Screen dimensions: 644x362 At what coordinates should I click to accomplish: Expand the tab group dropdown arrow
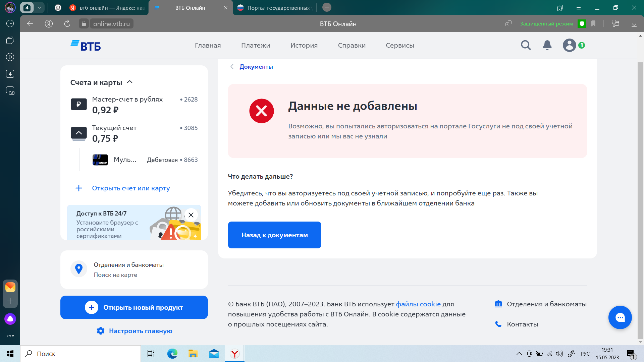tap(39, 8)
